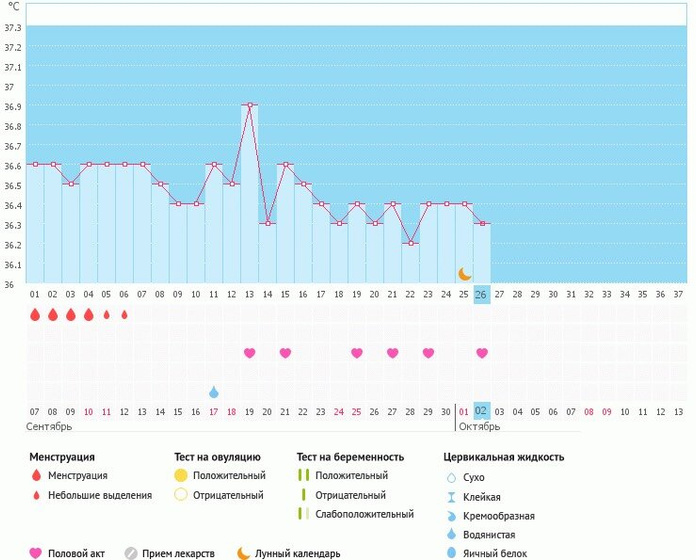Click the menstruation drop on cycle day 01
This screenshot has width=696, height=560.
tap(34, 315)
